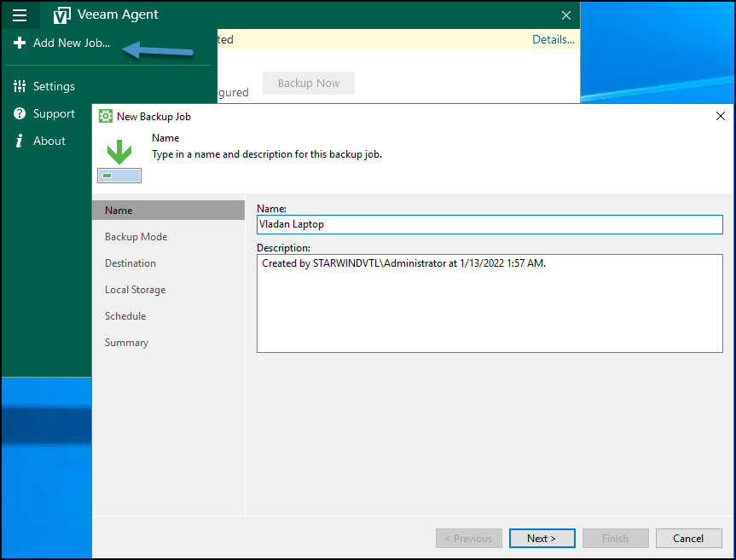
Task: Click the Finish button
Action: (616, 539)
